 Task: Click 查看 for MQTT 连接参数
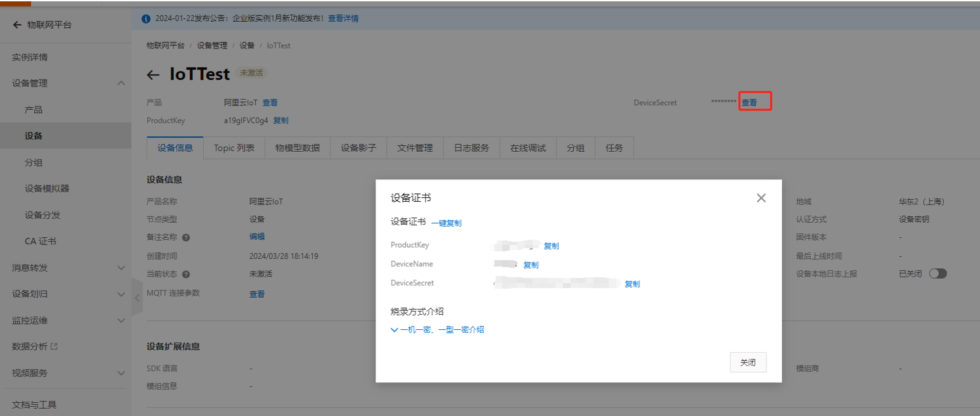[x=257, y=294]
